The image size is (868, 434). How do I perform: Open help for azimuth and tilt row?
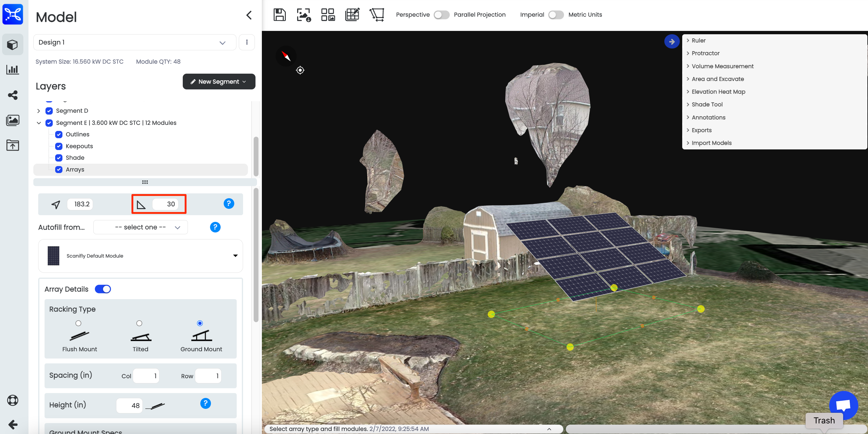tap(229, 204)
